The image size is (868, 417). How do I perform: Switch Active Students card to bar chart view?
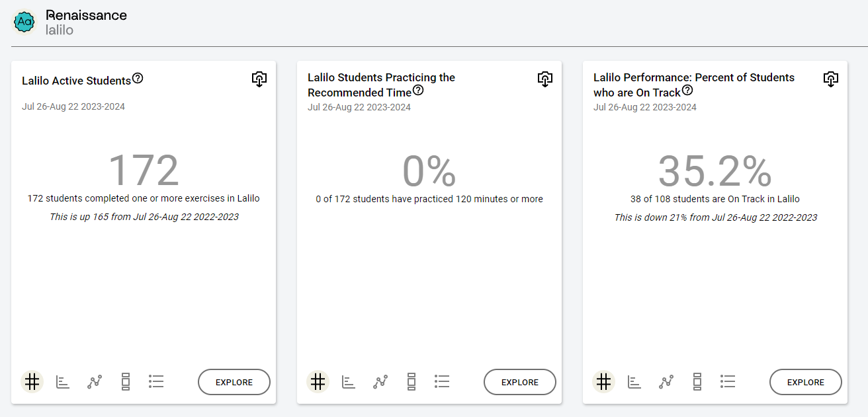pyautogui.click(x=63, y=382)
